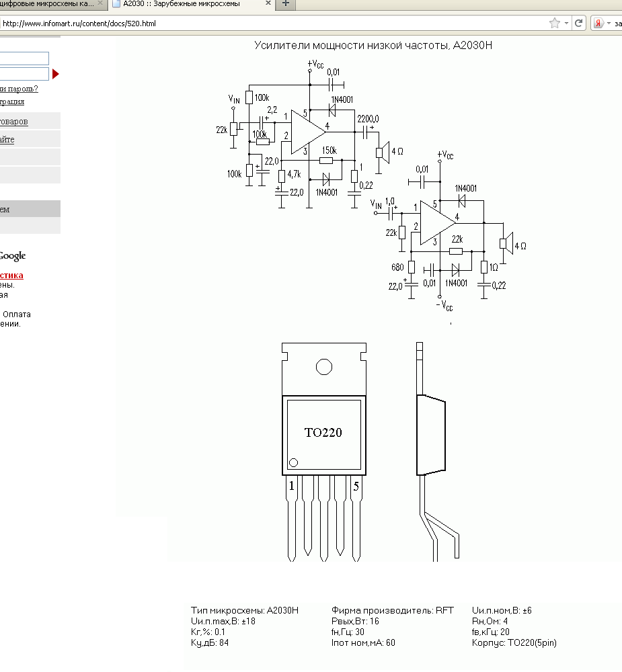Close the A2030 :: Зарубежные микросхемы tab
Viewport: 622px width, 672px height.
[268, 3]
